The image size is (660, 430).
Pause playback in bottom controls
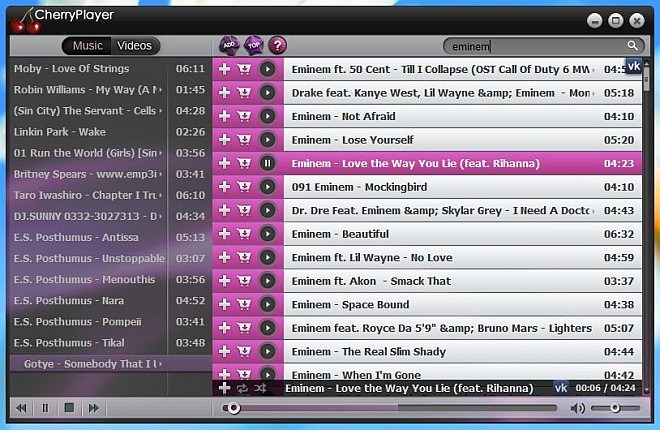coord(45,408)
